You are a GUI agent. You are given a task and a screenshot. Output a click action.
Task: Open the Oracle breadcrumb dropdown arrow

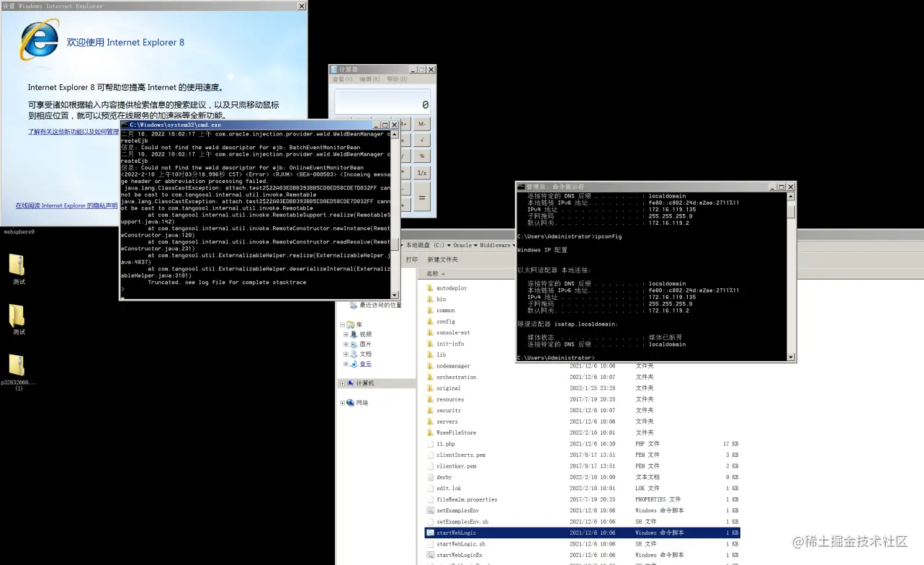(x=475, y=245)
